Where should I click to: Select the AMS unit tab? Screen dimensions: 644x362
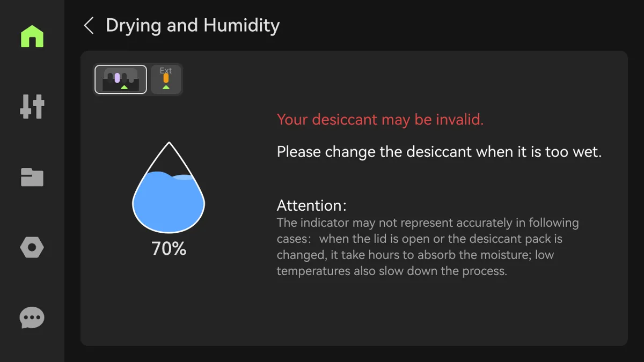pyautogui.click(x=121, y=79)
